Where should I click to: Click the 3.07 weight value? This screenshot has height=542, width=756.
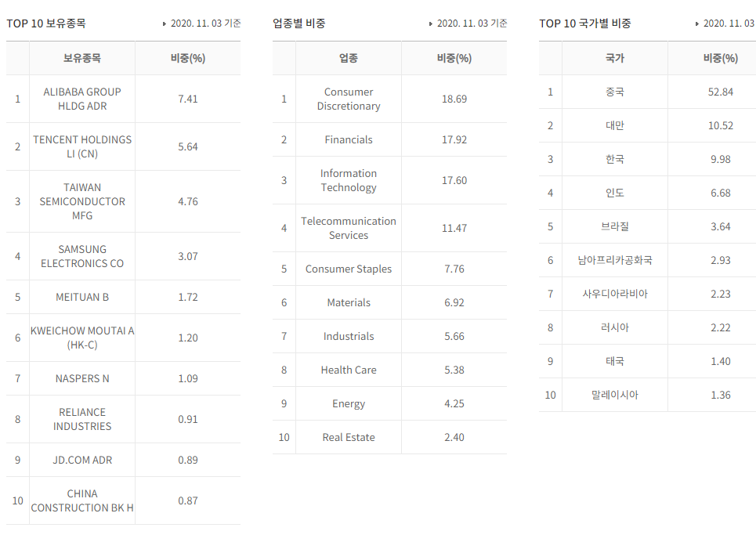pyautogui.click(x=188, y=257)
